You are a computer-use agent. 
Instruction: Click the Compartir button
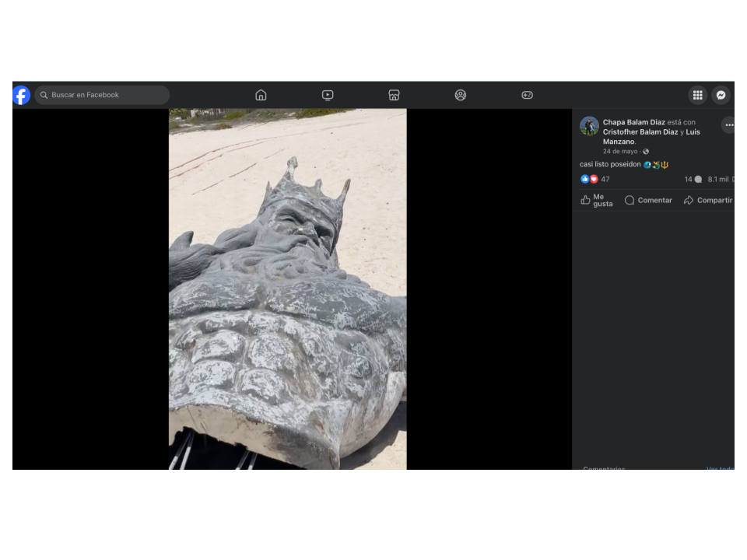click(x=707, y=201)
